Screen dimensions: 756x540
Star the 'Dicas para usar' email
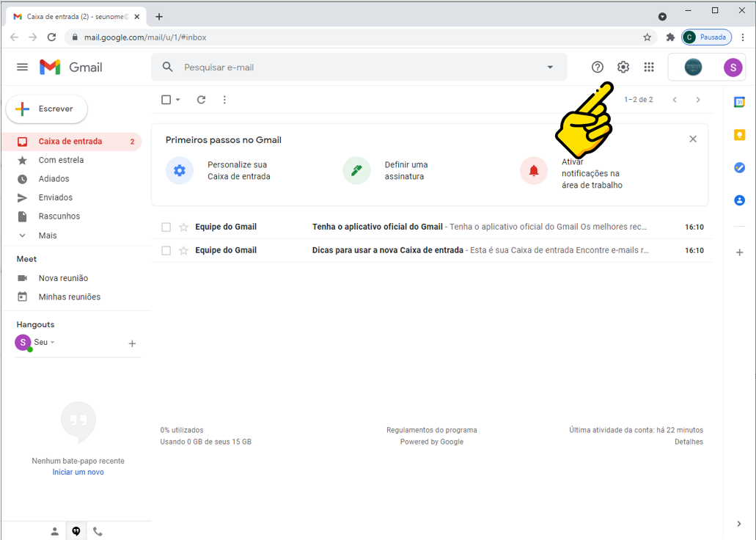click(x=184, y=250)
